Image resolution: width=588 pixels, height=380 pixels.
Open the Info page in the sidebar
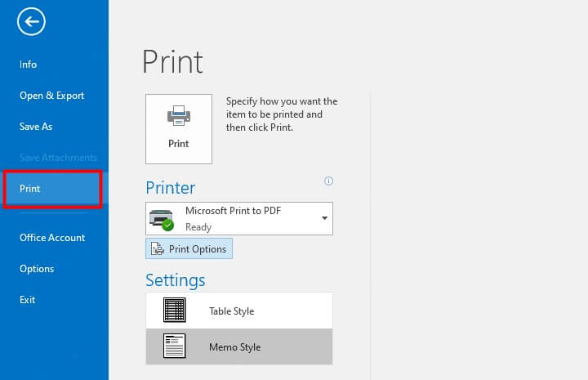pos(29,65)
